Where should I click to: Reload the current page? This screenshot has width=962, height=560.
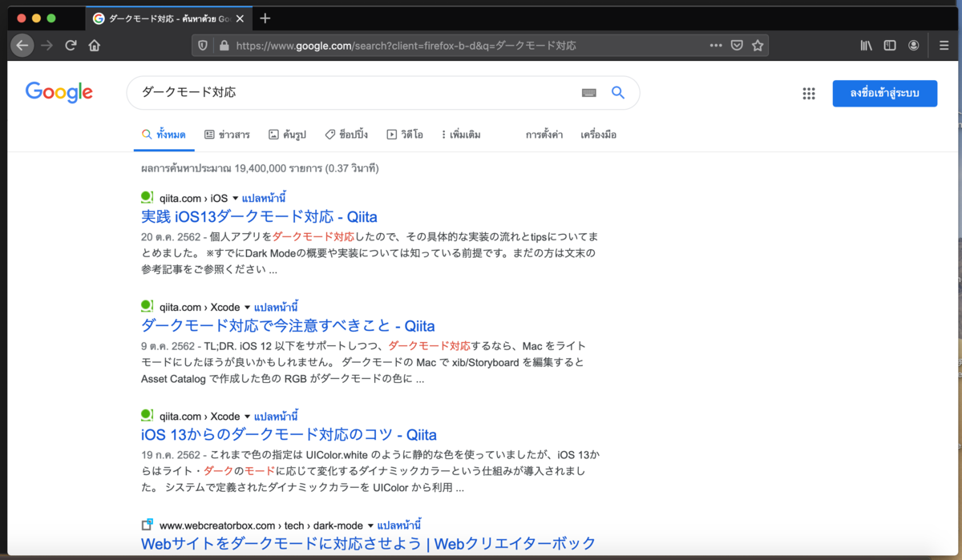(71, 46)
